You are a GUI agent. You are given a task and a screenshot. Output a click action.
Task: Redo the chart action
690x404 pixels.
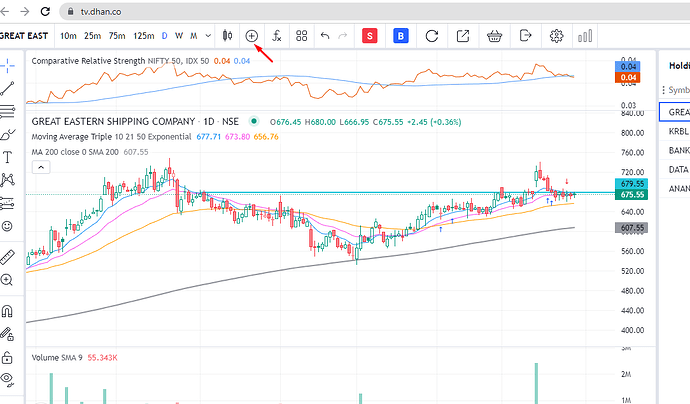(x=343, y=36)
